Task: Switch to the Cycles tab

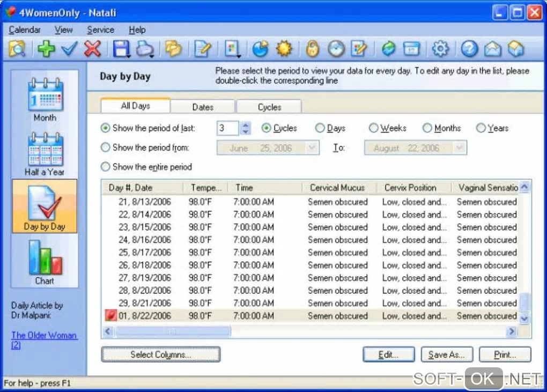Action: pos(269,107)
